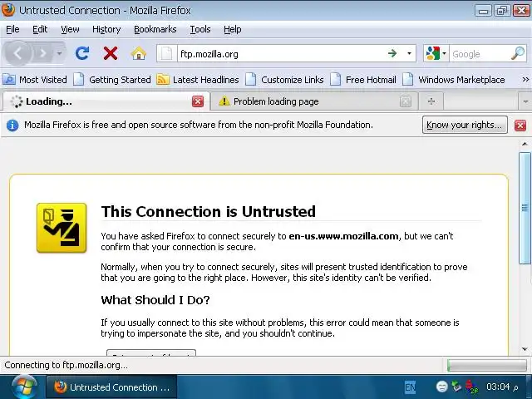This screenshot has width=532, height=399.
Task: Click the Connecting to ftp.mozilla.org status text
Action: click(66, 365)
